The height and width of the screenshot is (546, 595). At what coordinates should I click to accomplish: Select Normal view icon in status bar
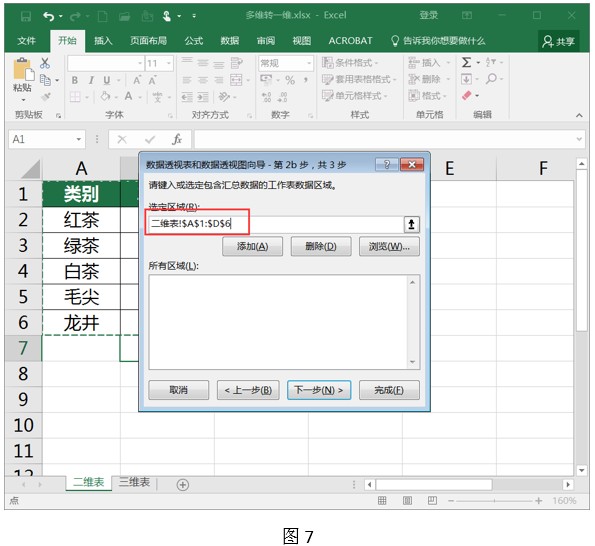pyautogui.click(x=382, y=500)
